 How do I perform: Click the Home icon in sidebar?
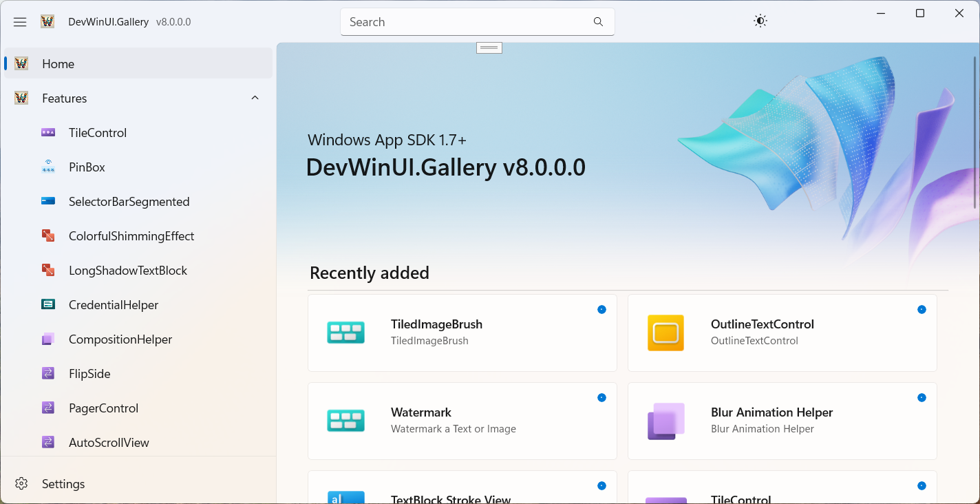[x=21, y=64]
